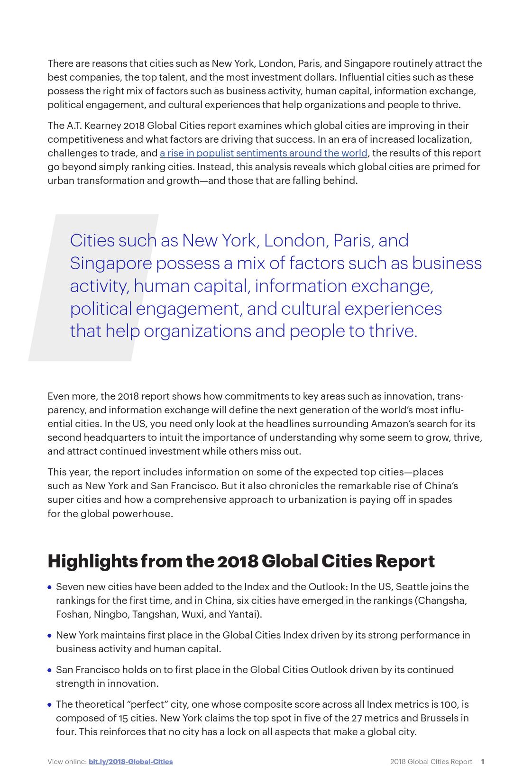Image resolution: width=532 pixels, height=784 pixels.
Task: Open the bit.ly/2018-Global-Cities link
Action: [x=130, y=762]
